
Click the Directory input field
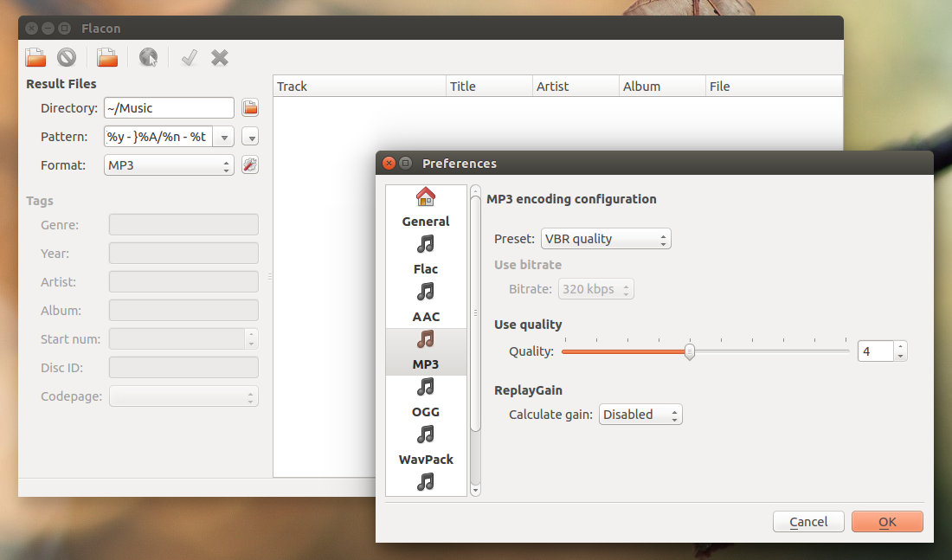[169, 108]
